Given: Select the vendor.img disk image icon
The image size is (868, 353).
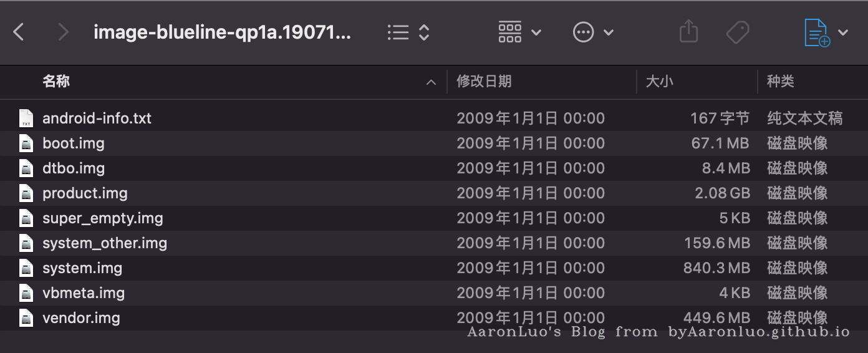Looking at the screenshot, I should 26,318.
